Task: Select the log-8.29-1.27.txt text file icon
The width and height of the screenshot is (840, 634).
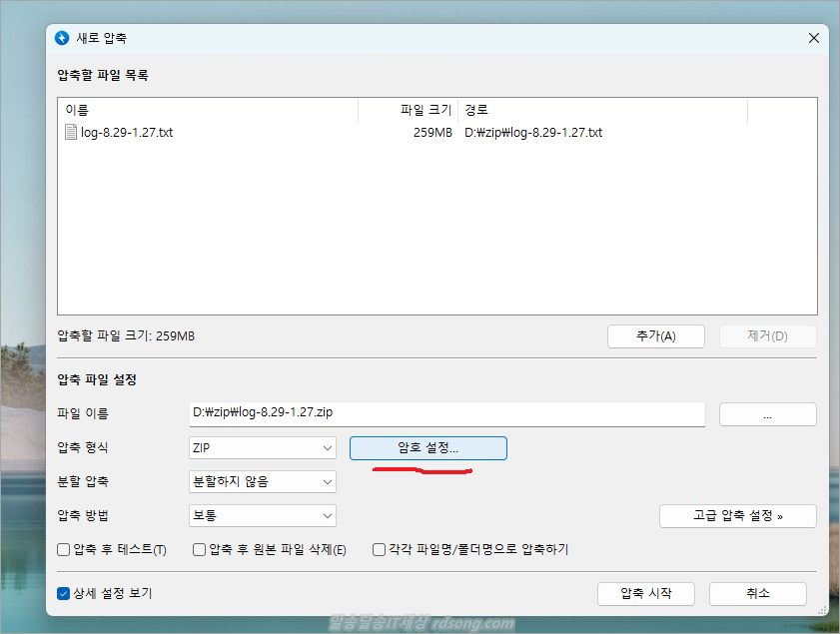Action: (x=71, y=132)
